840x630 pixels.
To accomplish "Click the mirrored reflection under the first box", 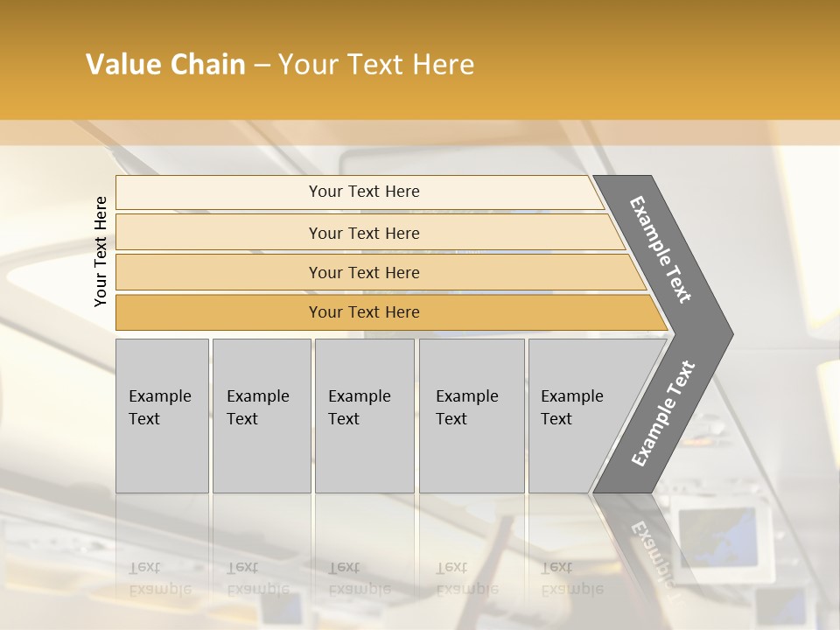I will pyautogui.click(x=162, y=560).
